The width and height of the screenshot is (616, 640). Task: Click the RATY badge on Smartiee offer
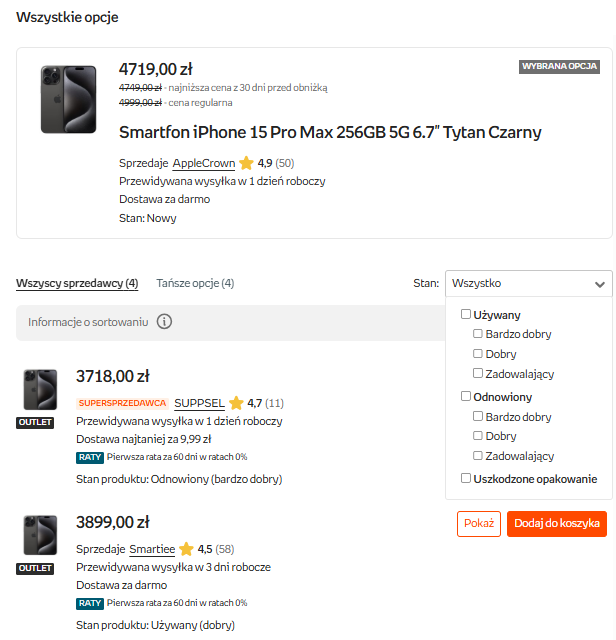(x=90, y=603)
